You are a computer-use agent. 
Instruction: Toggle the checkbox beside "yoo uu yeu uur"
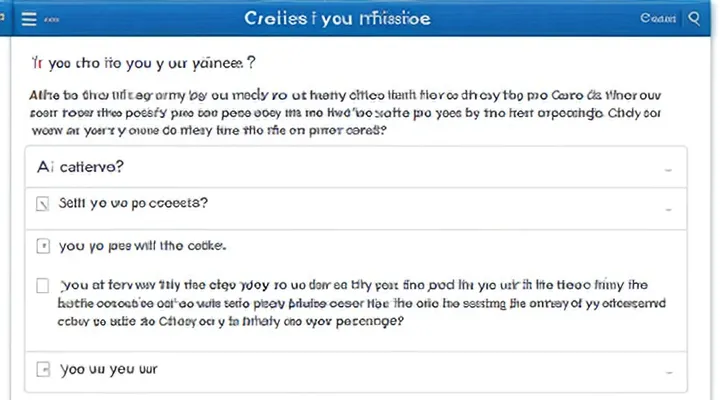pyautogui.click(x=42, y=369)
